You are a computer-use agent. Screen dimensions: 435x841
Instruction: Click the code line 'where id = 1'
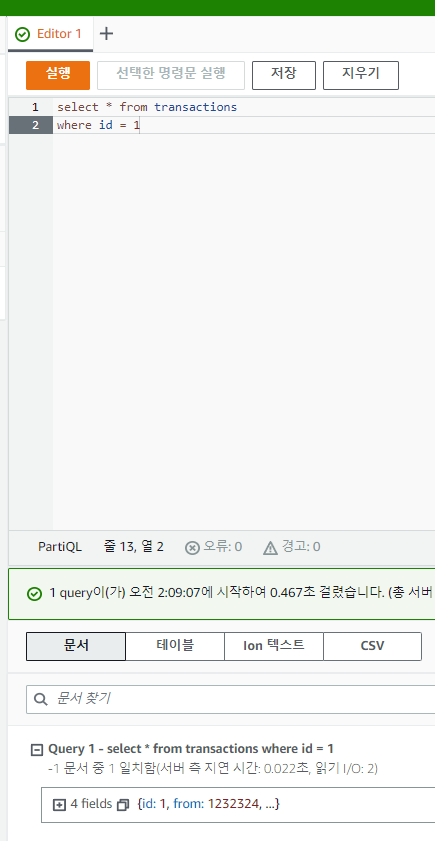point(98,126)
